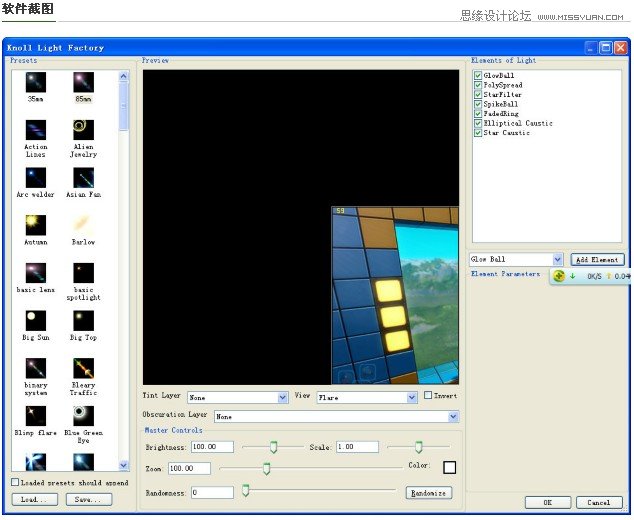Confirm with the OK button

click(548, 503)
